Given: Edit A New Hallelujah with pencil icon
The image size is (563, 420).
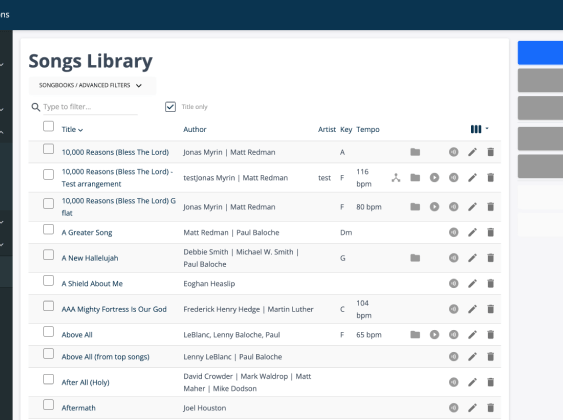Looking at the screenshot, I should [x=473, y=258].
